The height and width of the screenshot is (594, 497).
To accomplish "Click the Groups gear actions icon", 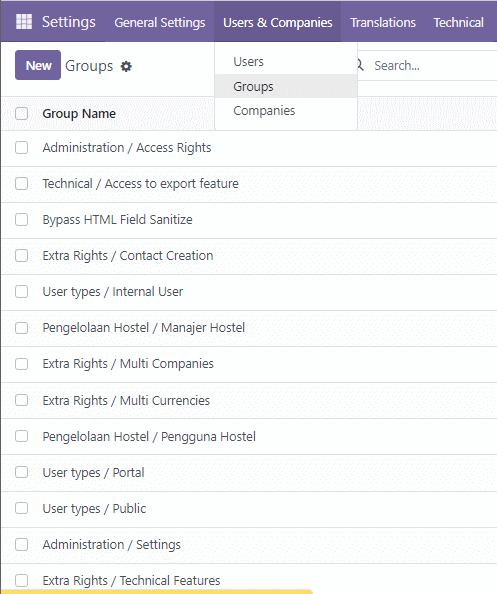I will [x=126, y=67].
